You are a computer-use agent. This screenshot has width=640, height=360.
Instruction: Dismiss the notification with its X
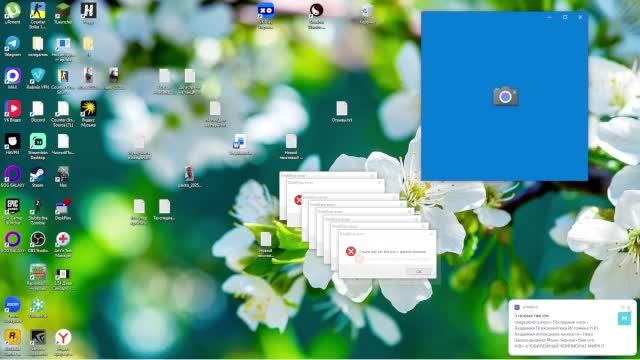click(629, 307)
